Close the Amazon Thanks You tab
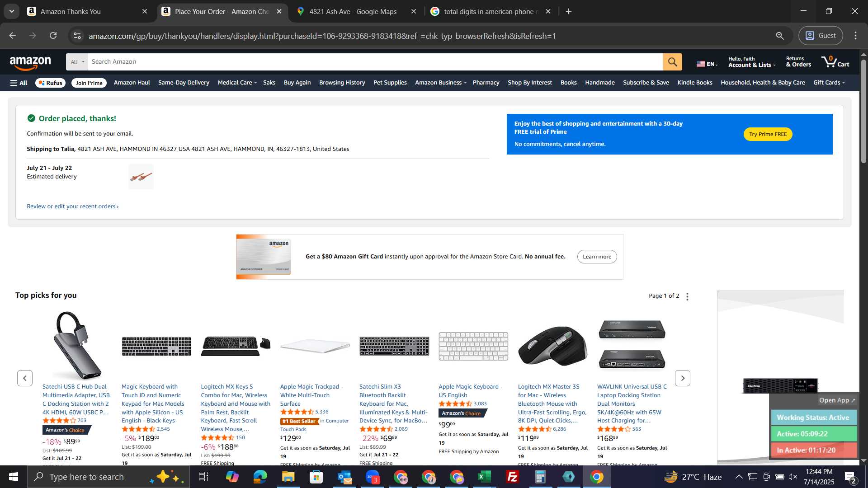This screenshot has width=868, height=488. click(x=145, y=11)
